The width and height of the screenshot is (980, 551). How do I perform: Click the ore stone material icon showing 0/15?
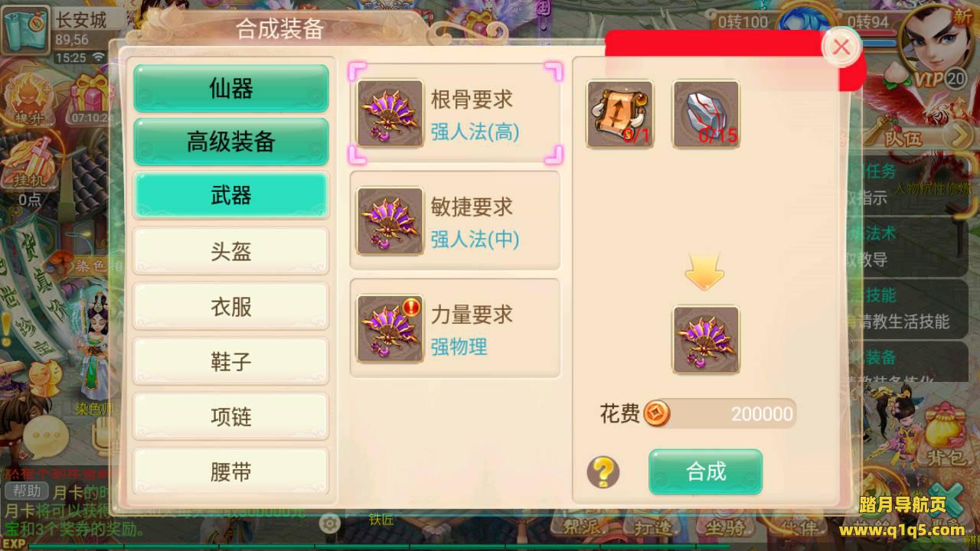(x=705, y=114)
